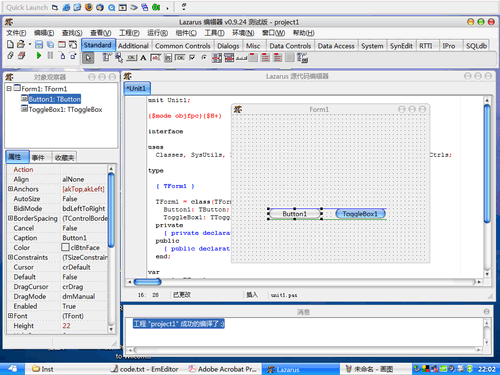
Task: Click the selection arrow pointer tool
Action: (x=88, y=58)
